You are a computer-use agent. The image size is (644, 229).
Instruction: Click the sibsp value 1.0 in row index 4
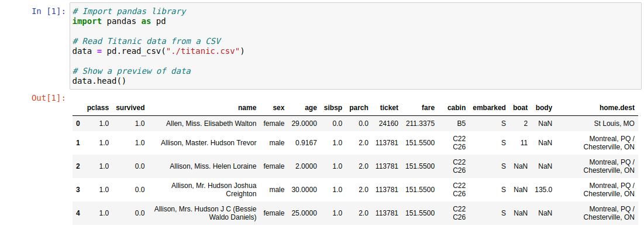(x=338, y=213)
